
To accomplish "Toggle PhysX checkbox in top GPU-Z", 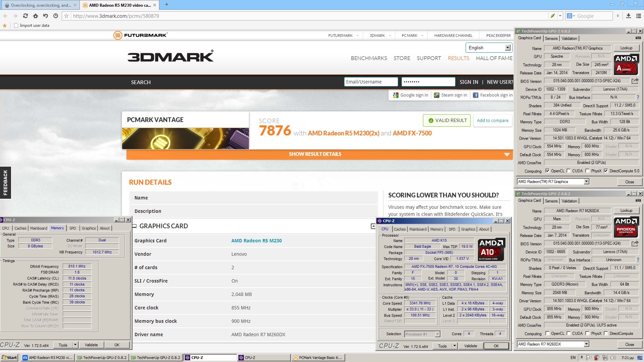I will (587, 171).
